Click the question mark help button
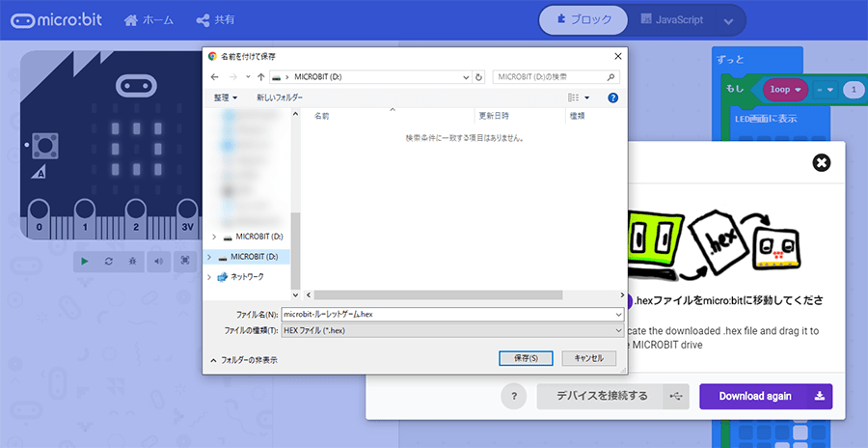This screenshot has height=448, width=868. click(514, 397)
